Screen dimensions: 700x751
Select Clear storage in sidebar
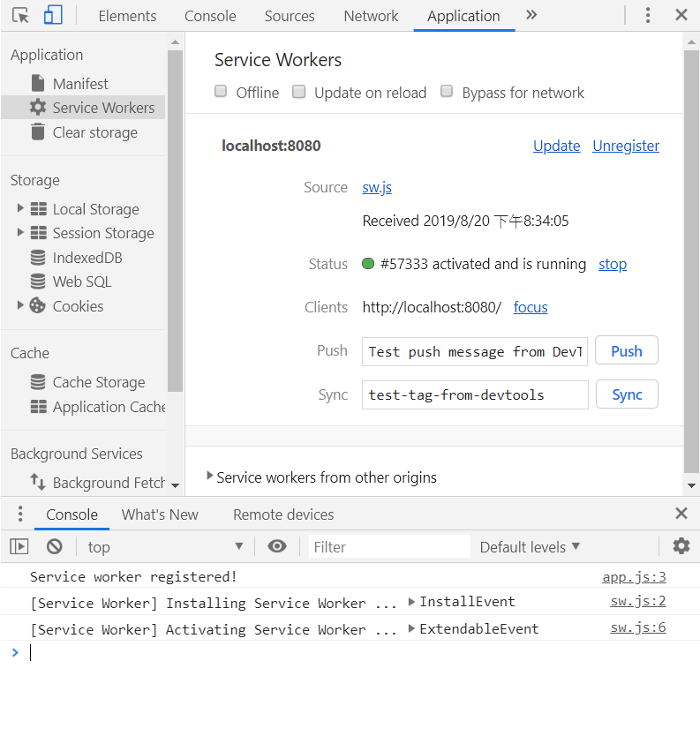[x=83, y=132]
